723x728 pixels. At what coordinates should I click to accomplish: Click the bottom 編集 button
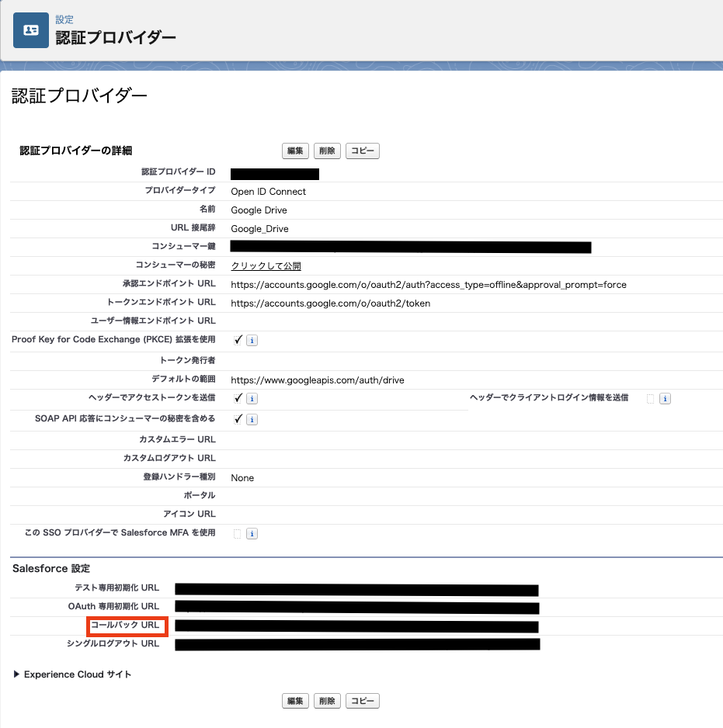coord(295,701)
